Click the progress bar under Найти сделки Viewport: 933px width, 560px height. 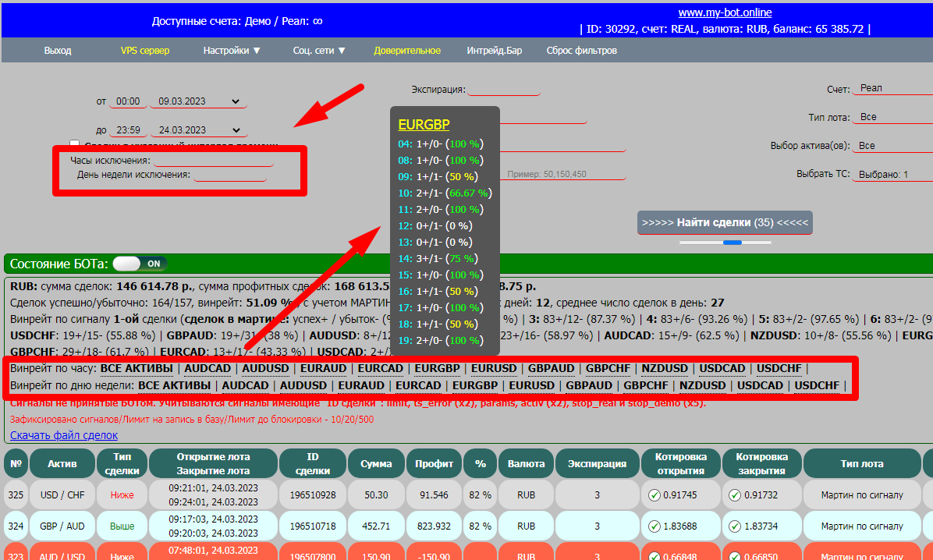point(725,243)
